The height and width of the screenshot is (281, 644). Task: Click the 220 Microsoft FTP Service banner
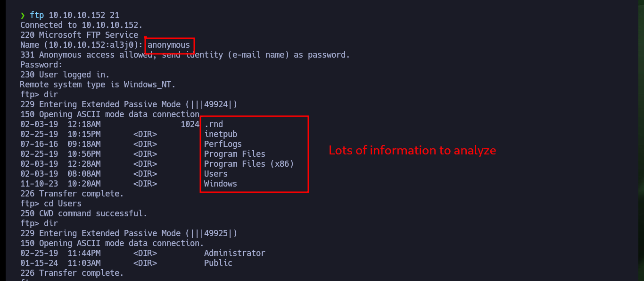point(79,35)
